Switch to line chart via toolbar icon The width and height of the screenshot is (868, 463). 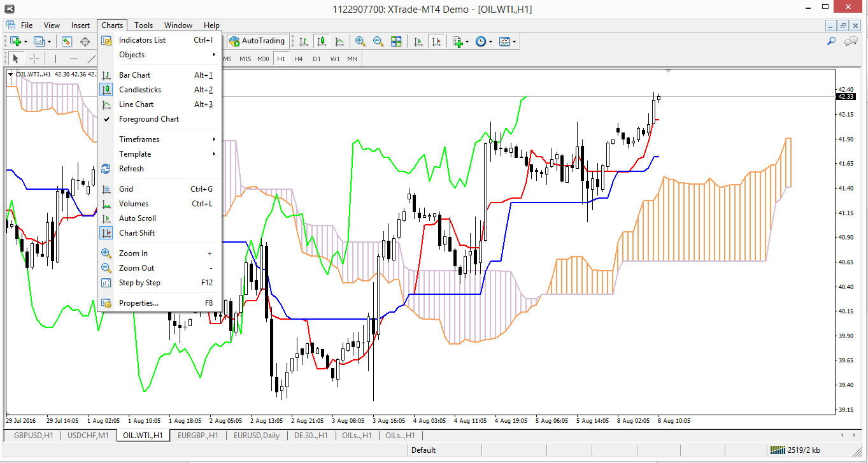340,41
